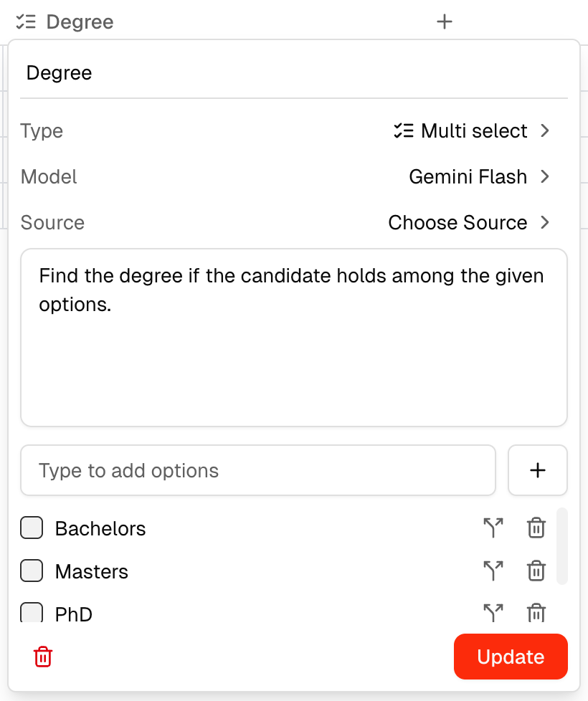Click the Degree column header
Viewport: 588px width, 701px height.
click(x=79, y=22)
